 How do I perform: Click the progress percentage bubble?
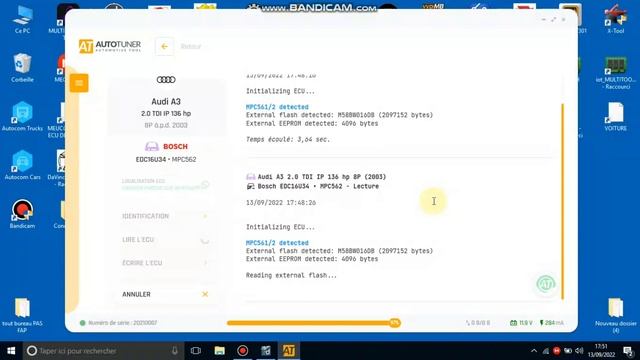click(x=395, y=323)
